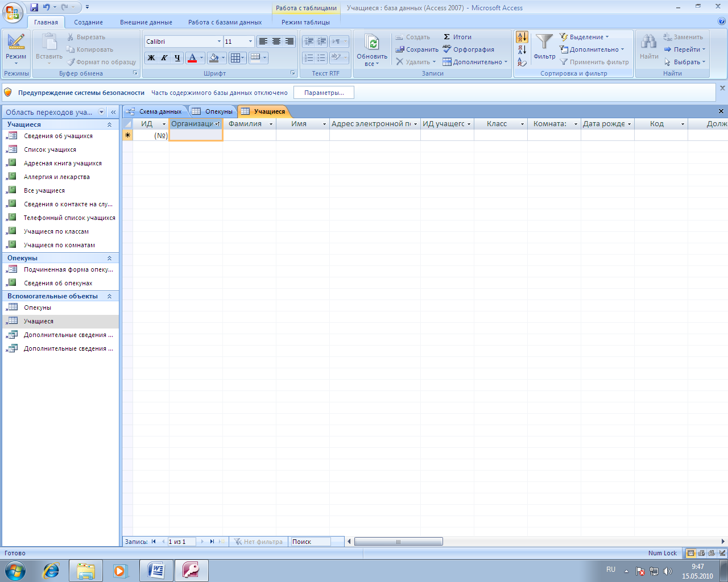Viewport: 728px width, 582px height.
Task: Switch to datasheet view in status bar
Action: [690, 553]
